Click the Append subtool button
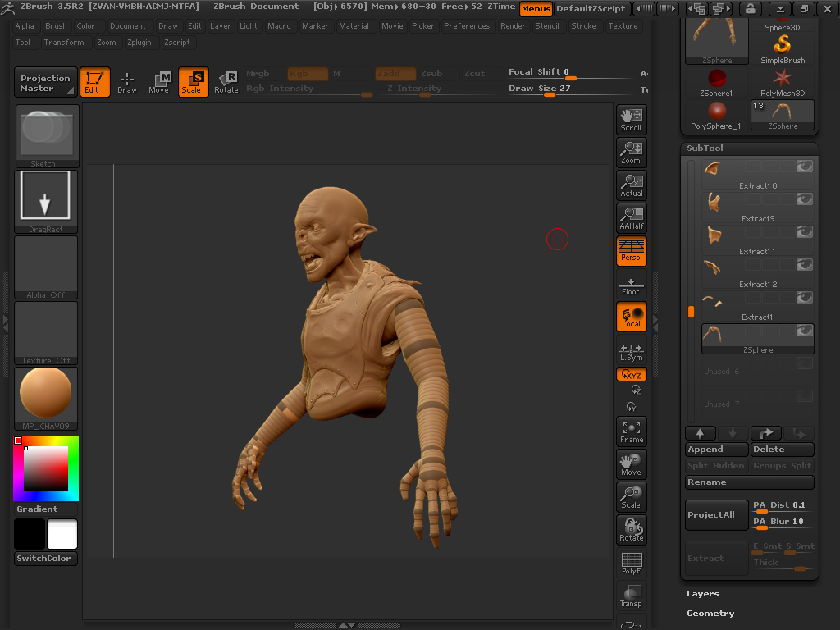This screenshot has height=630, width=840. point(716,450)
